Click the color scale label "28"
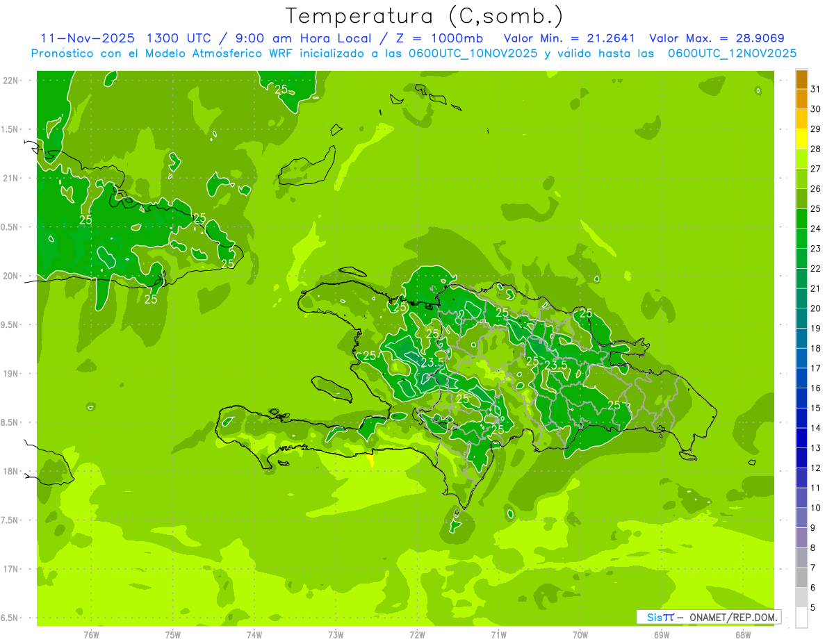This screenshot has width=834, height=644. (816, 149)
